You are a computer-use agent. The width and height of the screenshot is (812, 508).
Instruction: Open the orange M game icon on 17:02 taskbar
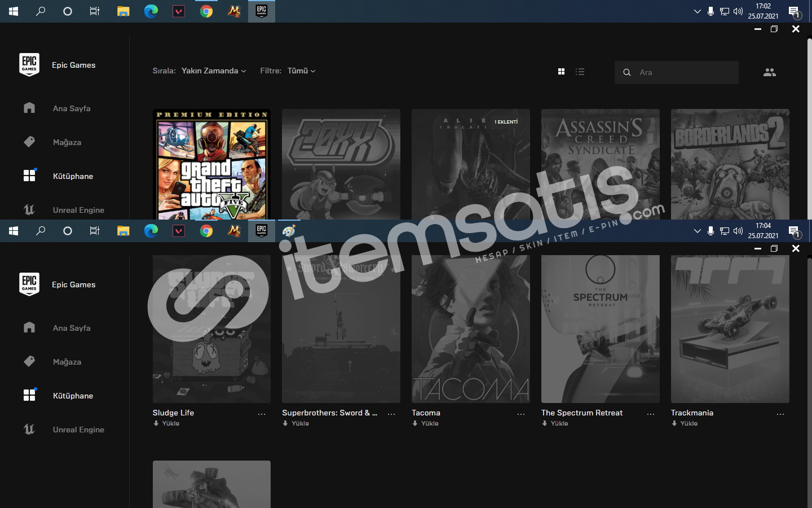234,11
